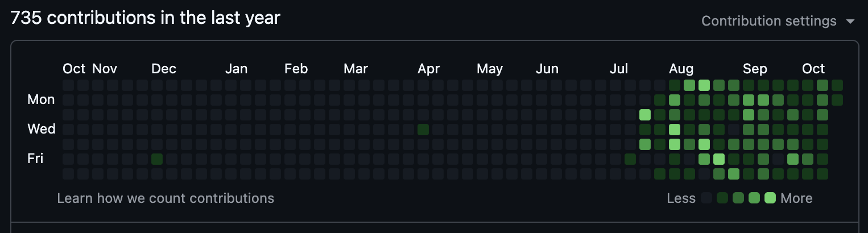Click the darkest legend swatch next to Less
Image resolution: width=868 pixels, height=233 pixels.
706,198
